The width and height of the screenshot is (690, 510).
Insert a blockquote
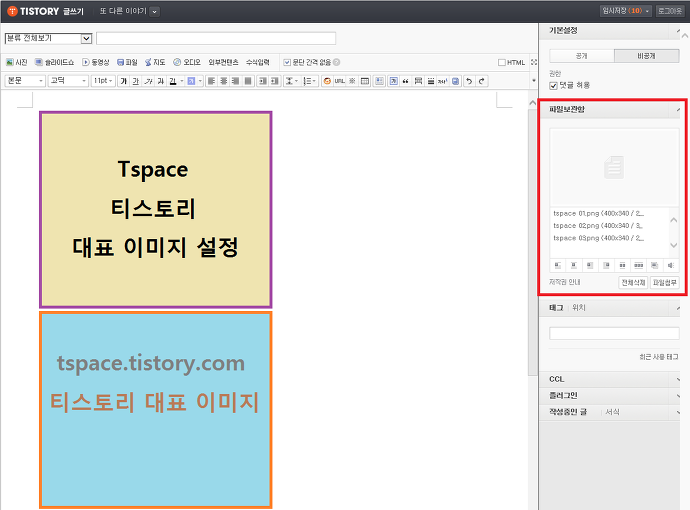coord(405,81)
